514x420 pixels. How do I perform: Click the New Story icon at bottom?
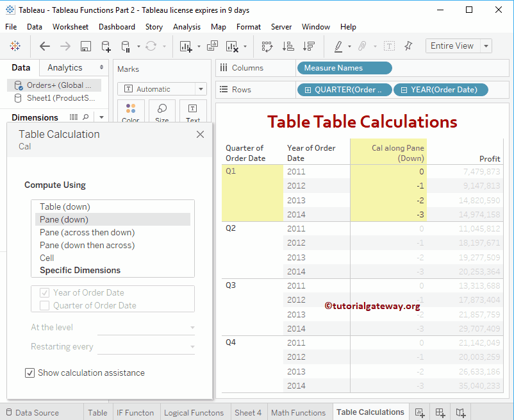point(461,412)
